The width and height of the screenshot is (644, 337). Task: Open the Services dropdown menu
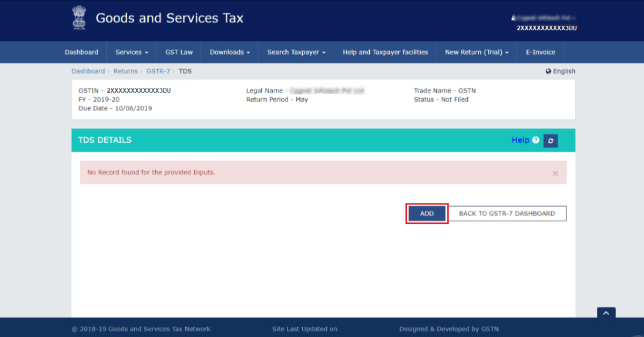[131, 52]
